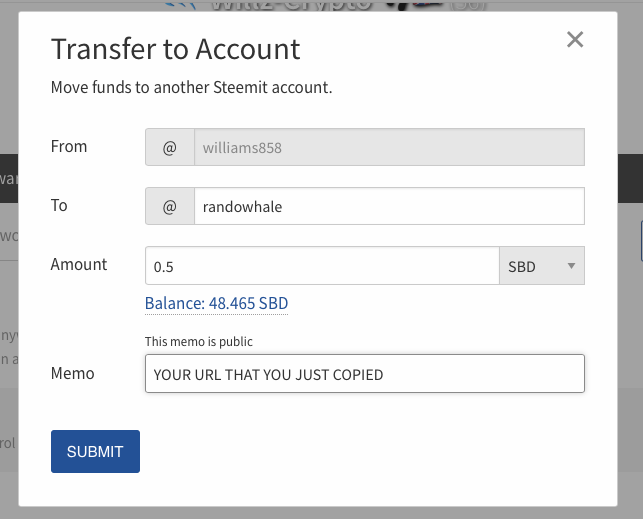Click the 'This memo is public' notice
This screenshot has width=643, height=519.
(198, 341)
